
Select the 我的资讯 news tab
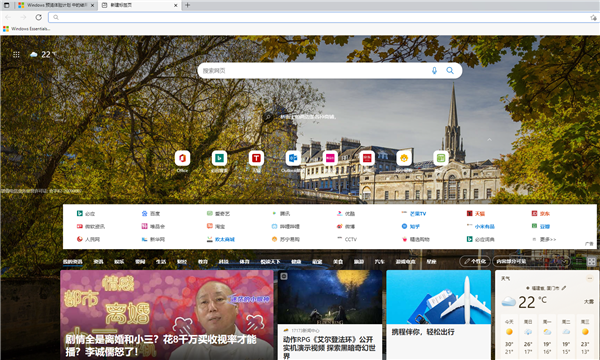coord(73,262)
